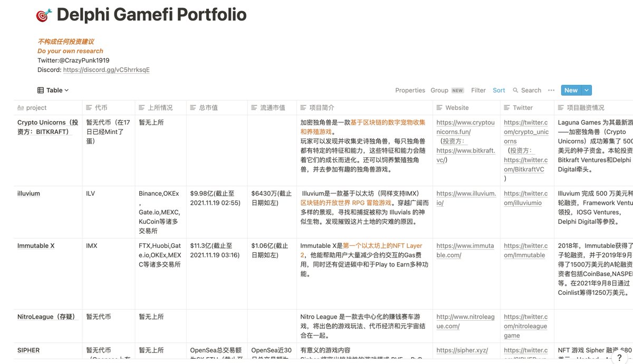Open the bitkraft.vc website link
The image size is (633, 364).
[x=466, y=155]
